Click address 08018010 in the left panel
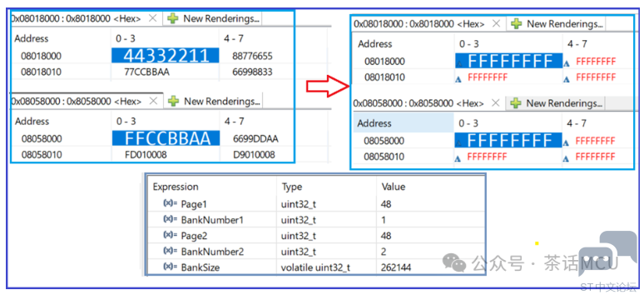Screen dimensions: 644x300 click(41, 72)
